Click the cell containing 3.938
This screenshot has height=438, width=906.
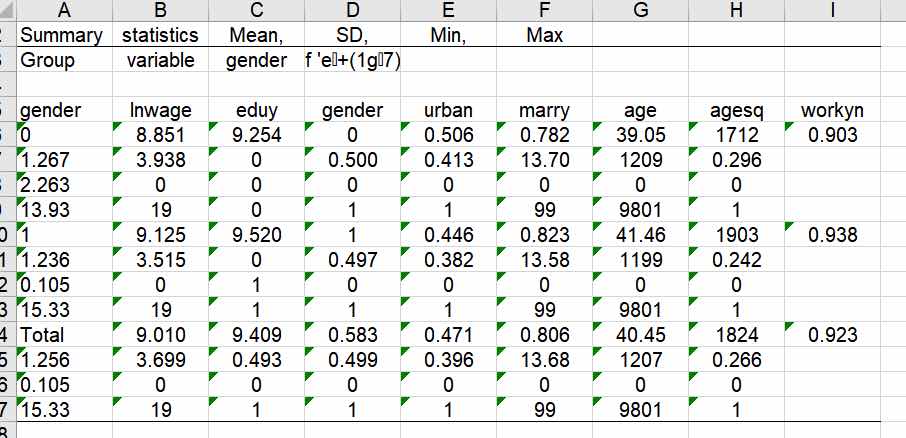tap(161, 159)
